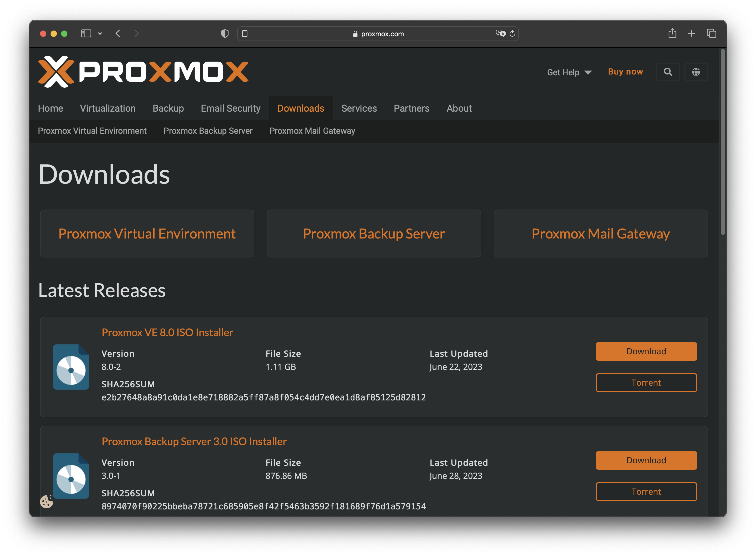Open cookie settings icon
Image resolution: width=756 pixels, height=556 pixels.
[x=46, y=502]
